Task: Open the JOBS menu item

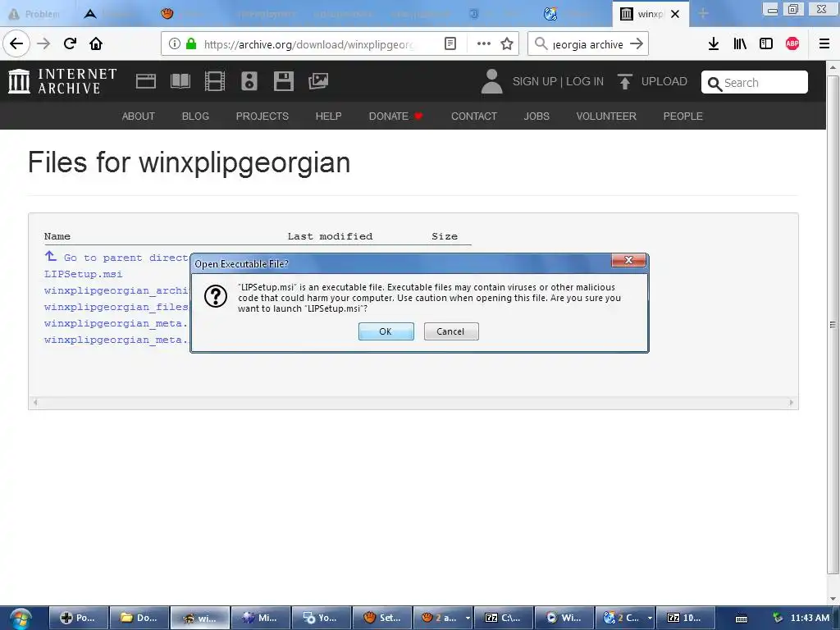Action: [536, 116]
